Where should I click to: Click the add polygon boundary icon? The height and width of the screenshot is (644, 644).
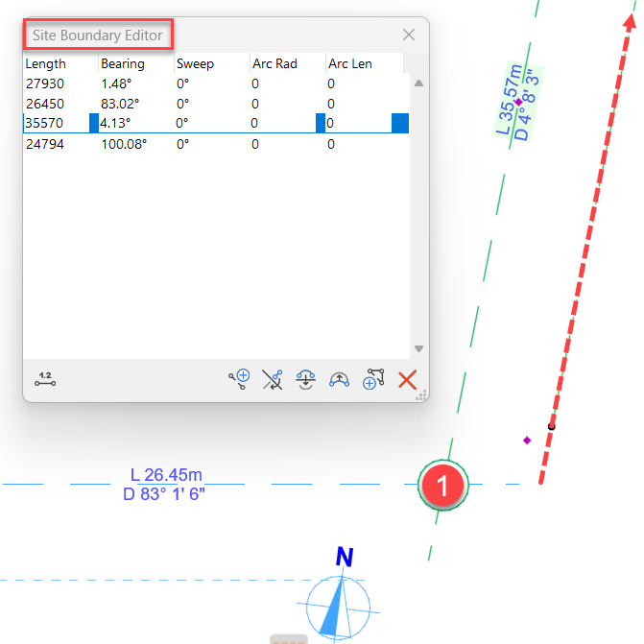click(x=373, y=378)
